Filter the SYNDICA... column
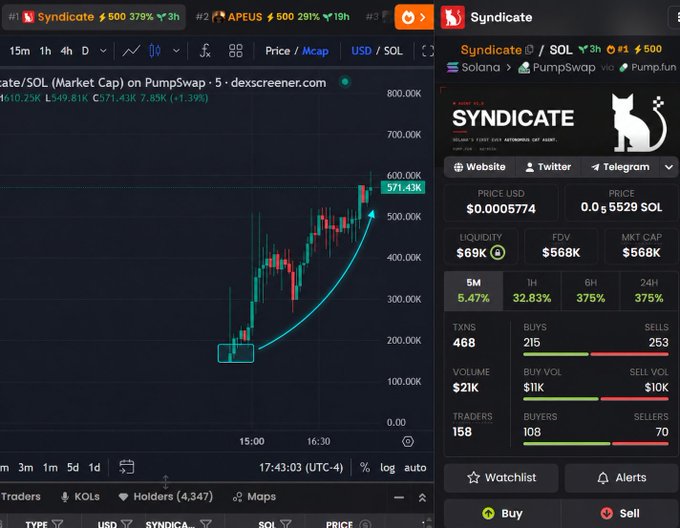680x528 pixels. [x=206, y=524]
